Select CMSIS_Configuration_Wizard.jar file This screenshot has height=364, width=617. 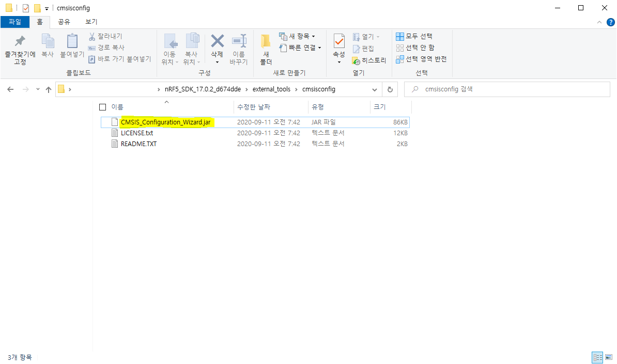pos(166,122)
